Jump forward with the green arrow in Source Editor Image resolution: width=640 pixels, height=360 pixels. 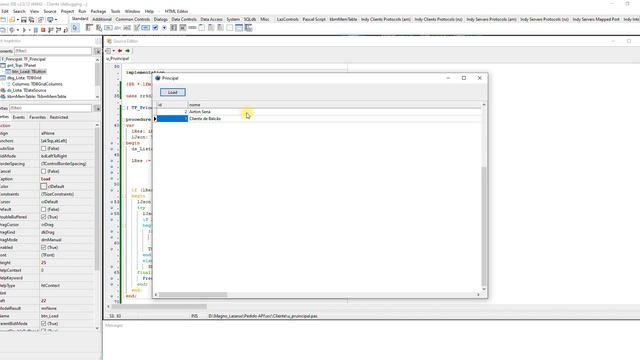click(x=127, y=51)
